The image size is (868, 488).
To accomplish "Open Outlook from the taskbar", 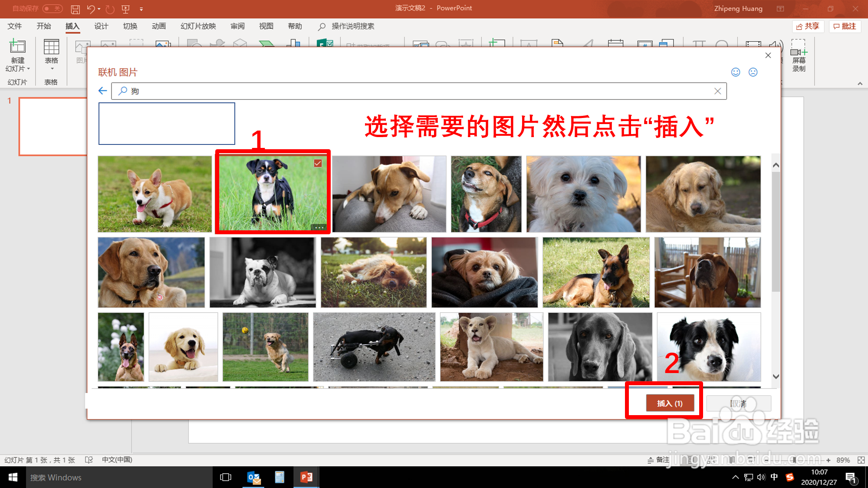I will point(253,477).
